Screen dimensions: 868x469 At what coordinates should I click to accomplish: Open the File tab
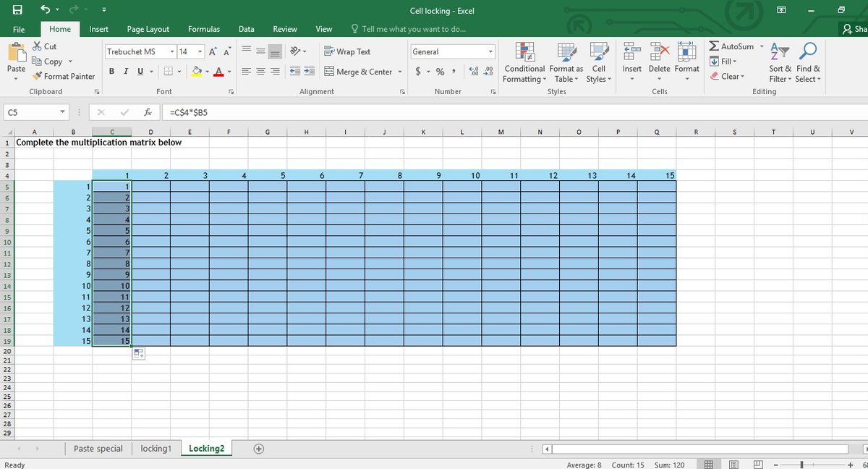coord(19,29)
